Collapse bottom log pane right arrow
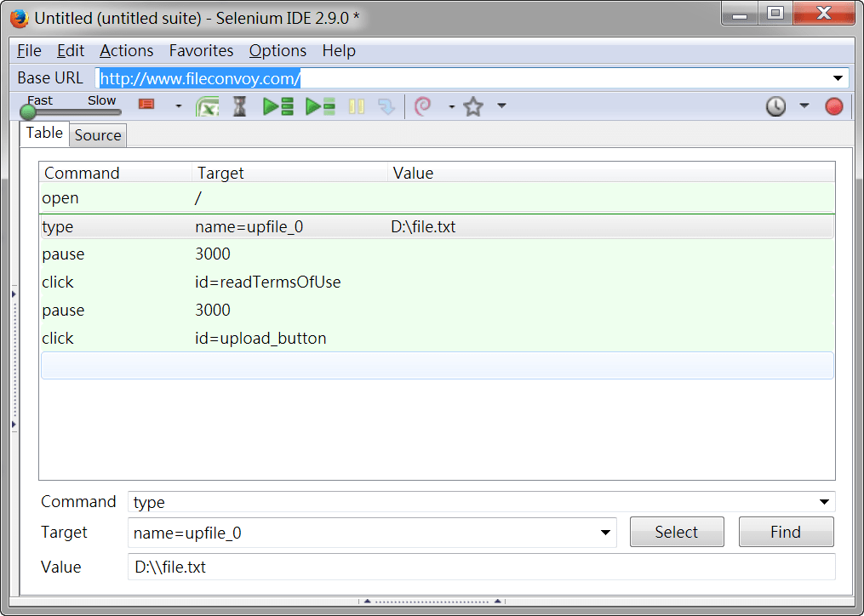 coord(498,602)
